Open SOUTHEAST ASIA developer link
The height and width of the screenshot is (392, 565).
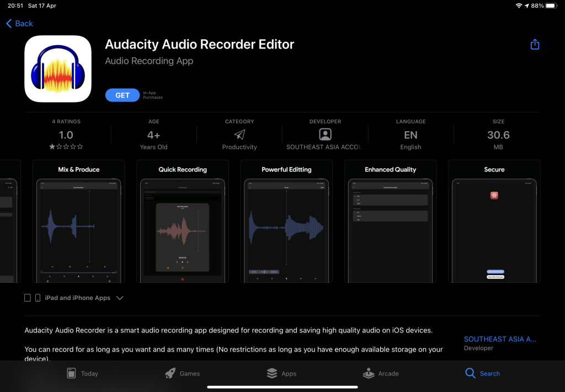tap(500, 339)
